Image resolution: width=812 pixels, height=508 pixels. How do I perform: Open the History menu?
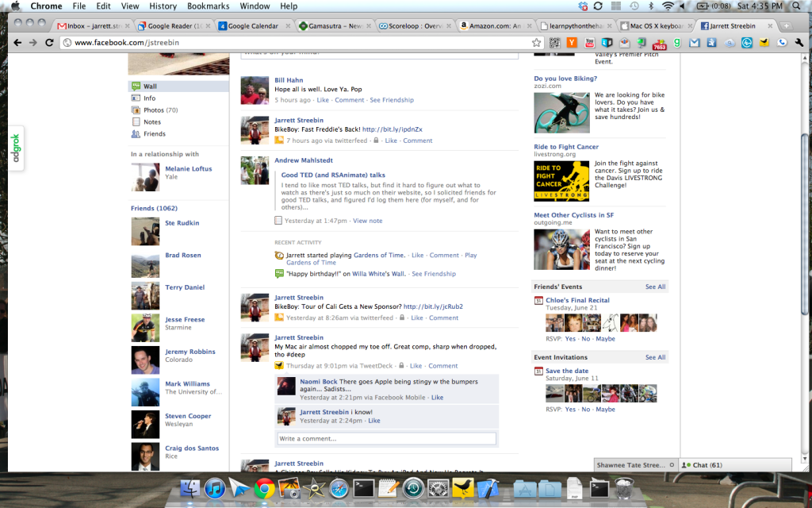(x=163, y=6)
